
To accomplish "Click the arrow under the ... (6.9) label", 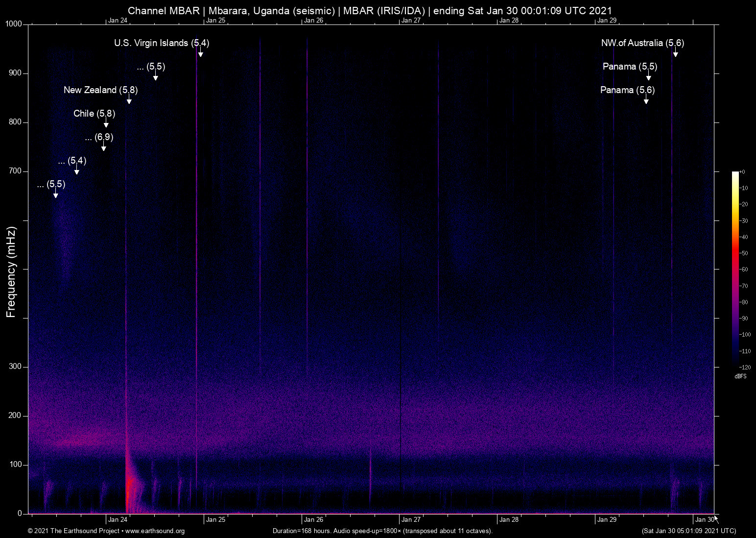I will 103,147.
